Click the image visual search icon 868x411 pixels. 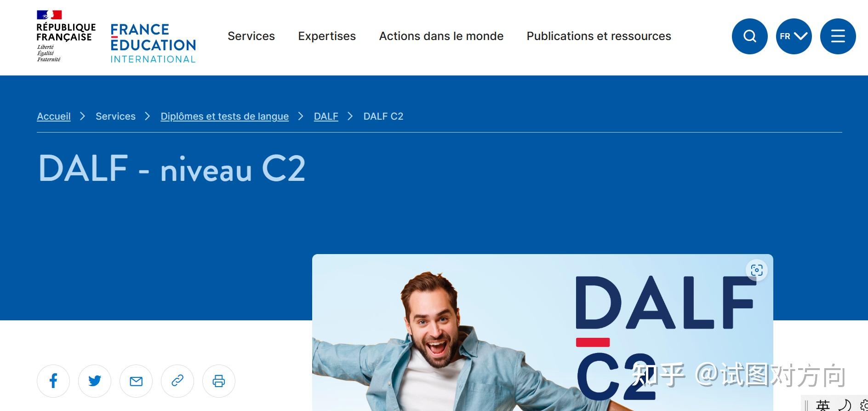[x=757, y=270]
